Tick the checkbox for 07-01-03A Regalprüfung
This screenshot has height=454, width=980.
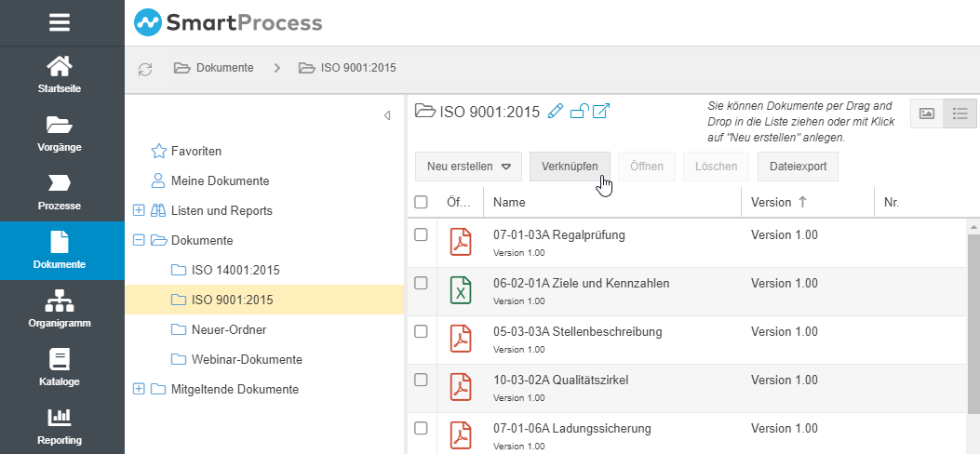pos(421,235)
